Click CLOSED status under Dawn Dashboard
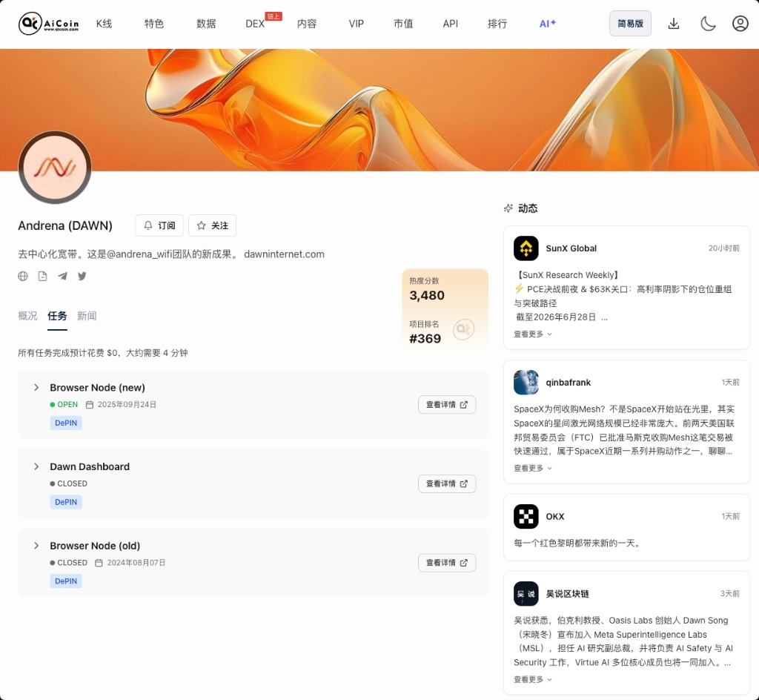 click(x=72, y=483)
